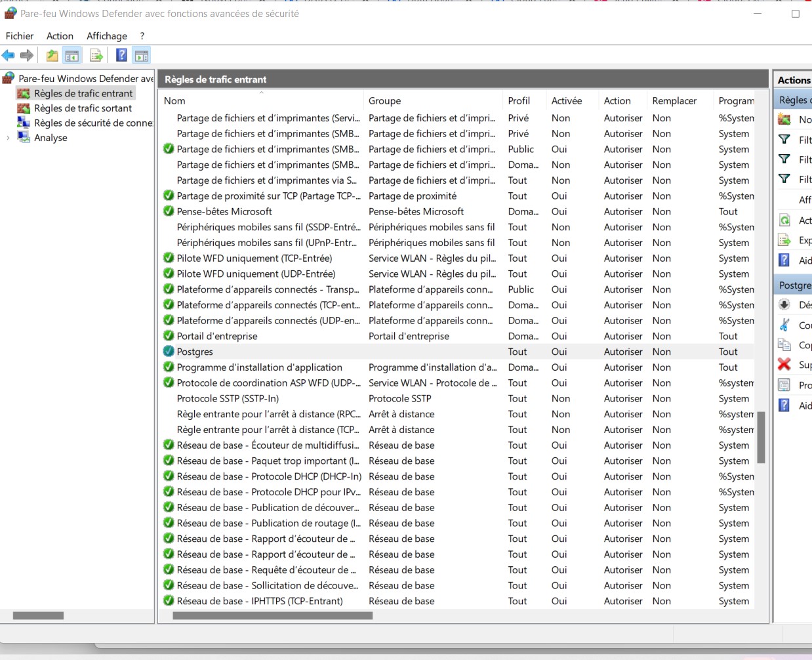This screenshot has width=812, height=660.
Task: Click the Portail d'entreprise rule name
Action: pos(217,336)
